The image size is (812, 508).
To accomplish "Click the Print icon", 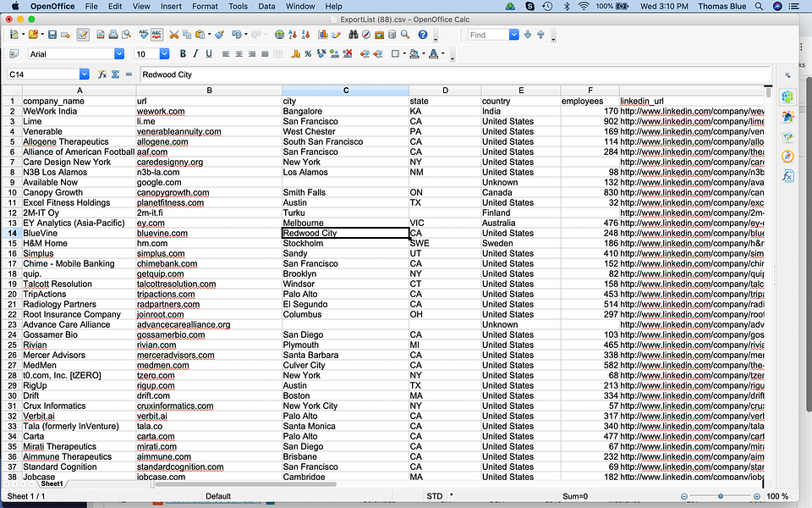I will (x=112, y=35).
